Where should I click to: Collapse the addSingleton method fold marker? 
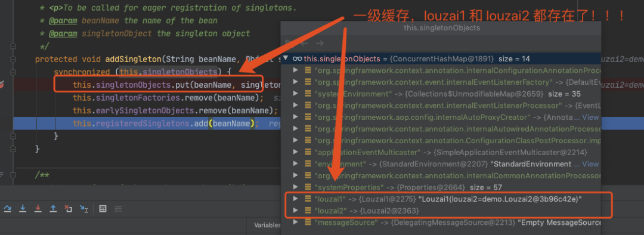click(x=14, y=59)
